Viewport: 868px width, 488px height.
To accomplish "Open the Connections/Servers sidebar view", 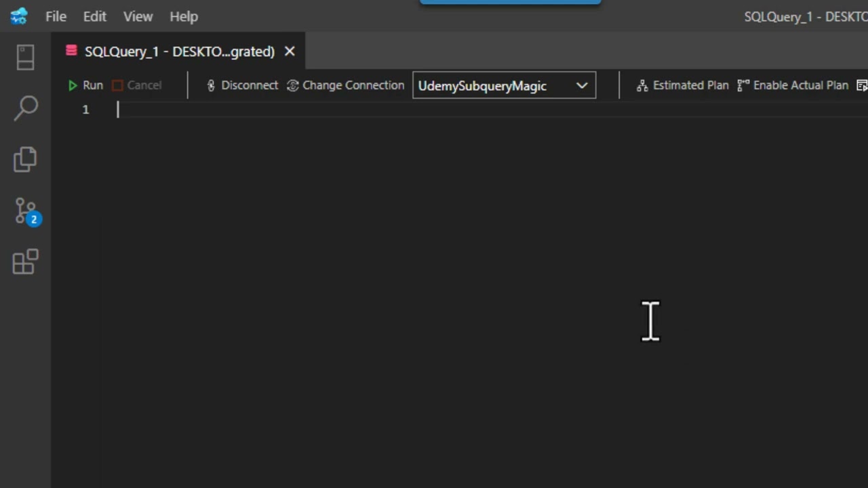I will pyautogui.click(x=25, y=57).
